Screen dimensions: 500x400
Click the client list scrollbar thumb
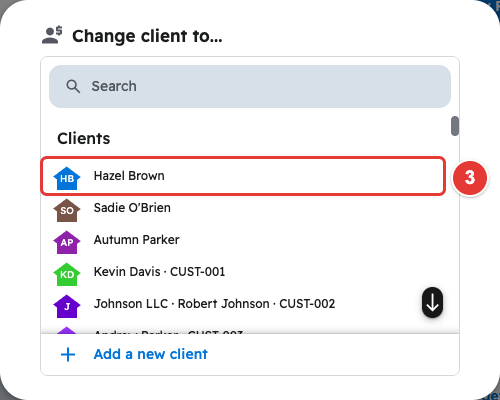455,126
